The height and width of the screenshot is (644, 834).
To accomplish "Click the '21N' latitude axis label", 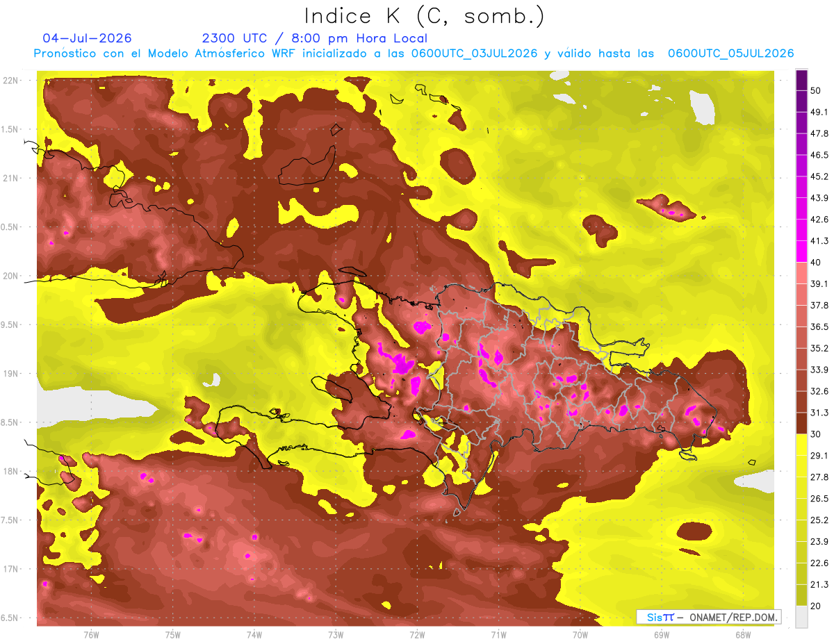I will (x=11, y=179).
